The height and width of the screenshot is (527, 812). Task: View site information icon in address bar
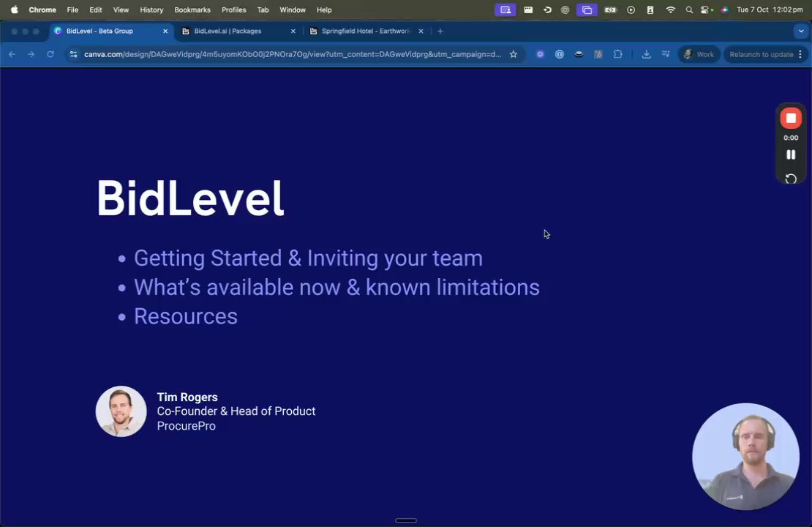(x=74, y=54)
